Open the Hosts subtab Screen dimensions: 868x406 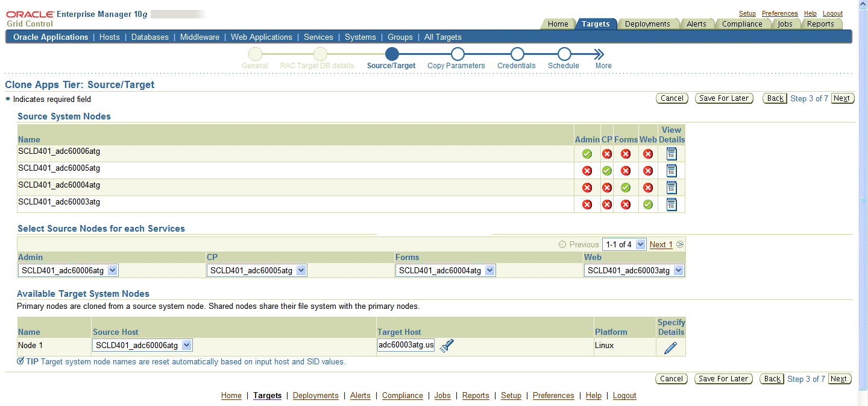point(110,37)
